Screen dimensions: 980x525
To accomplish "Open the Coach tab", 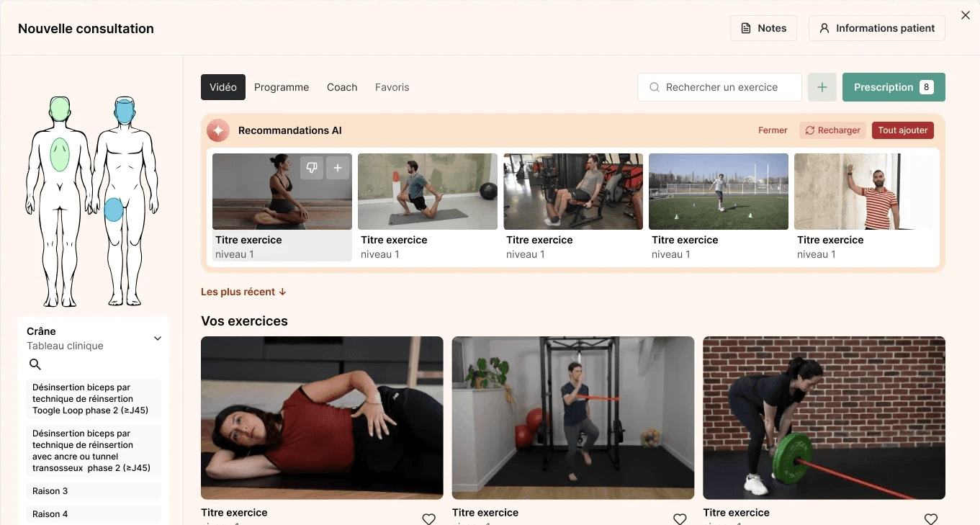I will click(342, 87).
